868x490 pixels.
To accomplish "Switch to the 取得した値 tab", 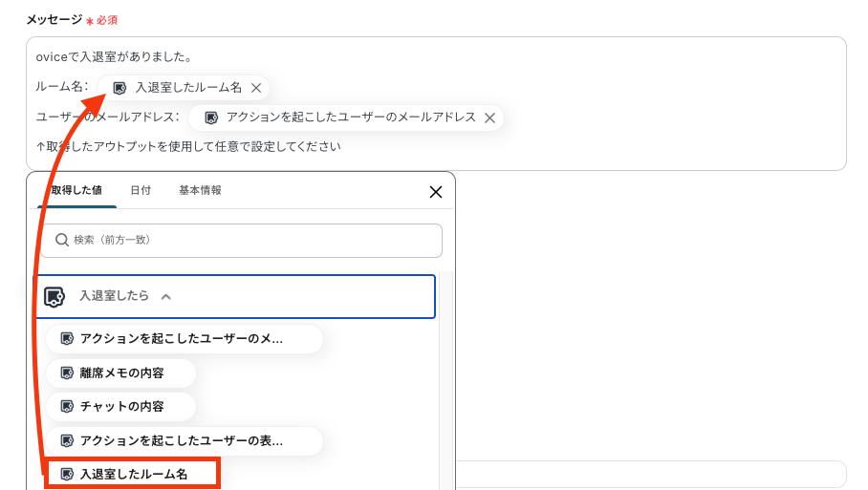I will pyautogui.click(x=76, y=190).
